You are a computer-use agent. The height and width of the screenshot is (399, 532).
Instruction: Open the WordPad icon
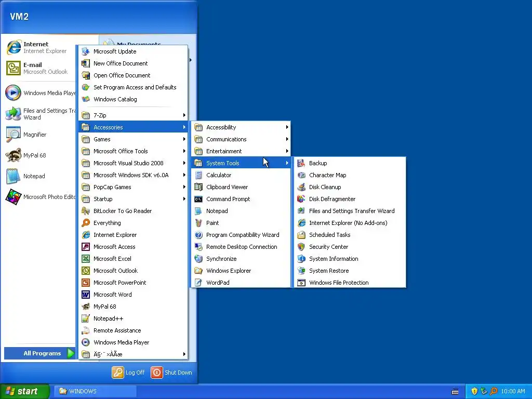click(x=198, y=283)
